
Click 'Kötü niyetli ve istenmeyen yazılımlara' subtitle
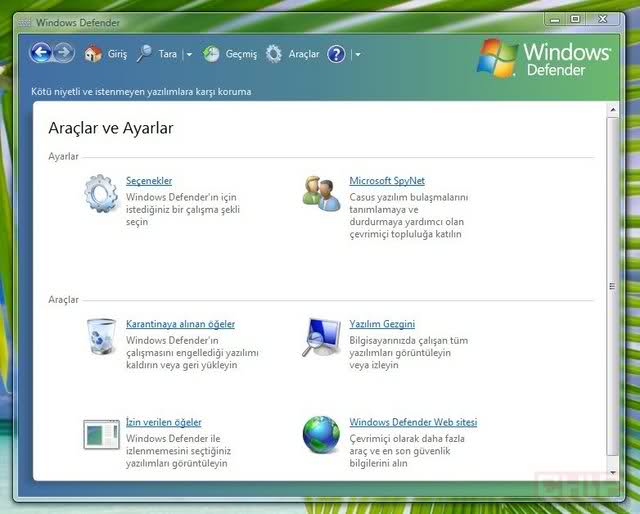[112, 91]
